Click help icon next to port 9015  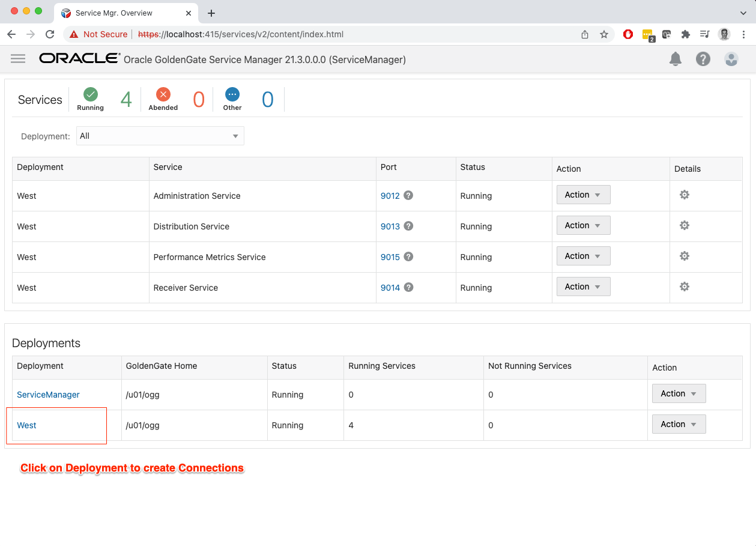[x=408, y=257]
